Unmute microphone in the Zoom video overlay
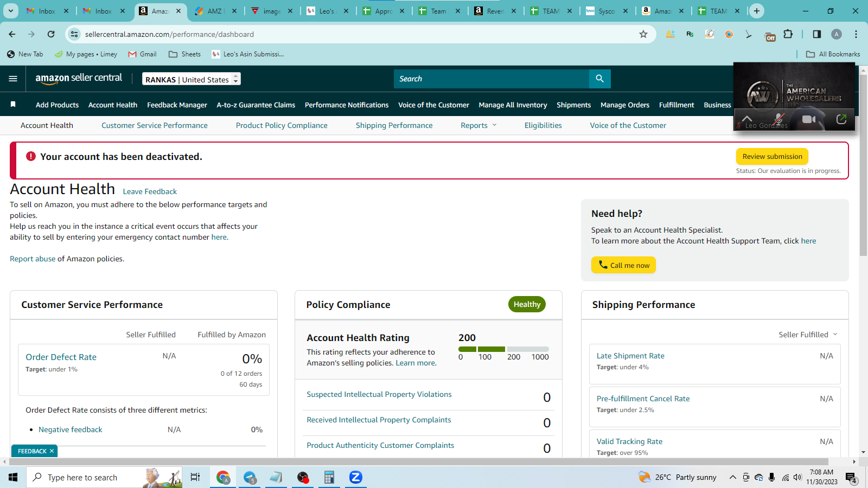 coord(778,119)
